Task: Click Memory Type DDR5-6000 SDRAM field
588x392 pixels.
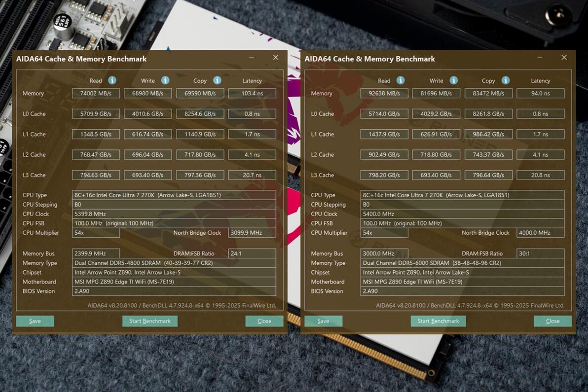Action: pos(462,263)
